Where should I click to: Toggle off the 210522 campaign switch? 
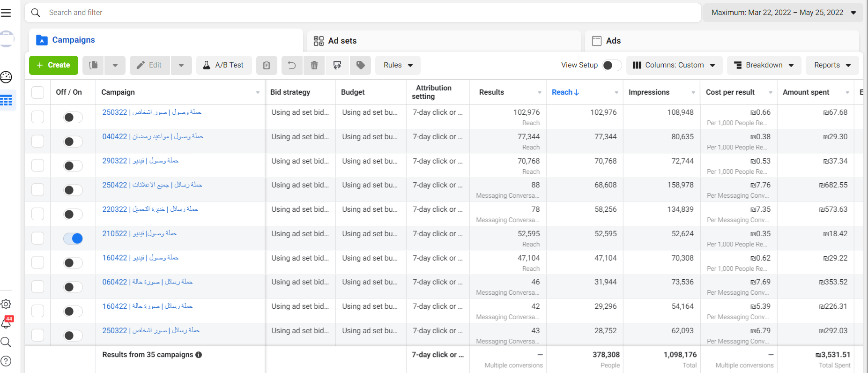[x=73, y=239]
